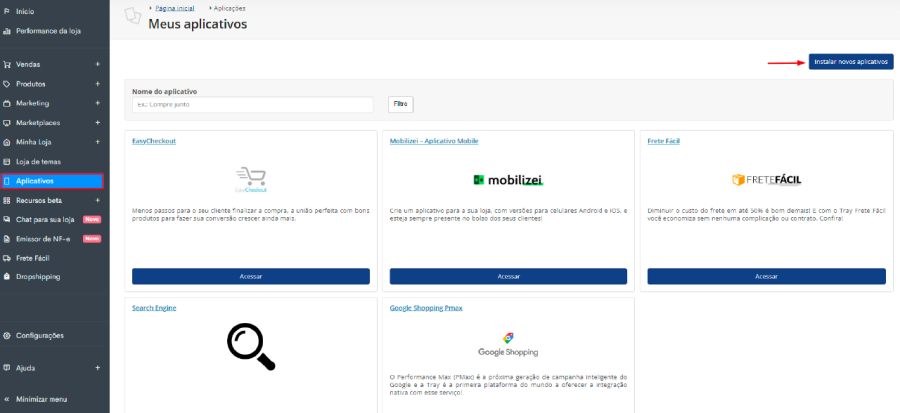Click the Nome do aplicativo input field
900x413 pixels.
point(252,104)
